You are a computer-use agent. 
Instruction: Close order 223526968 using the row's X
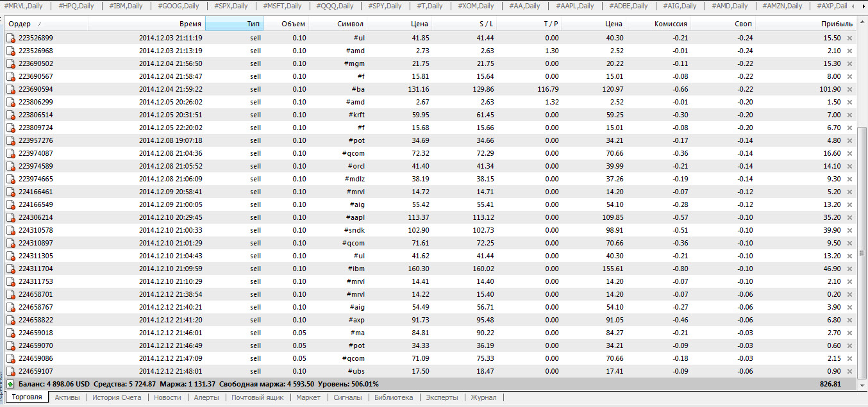(850, 51)
